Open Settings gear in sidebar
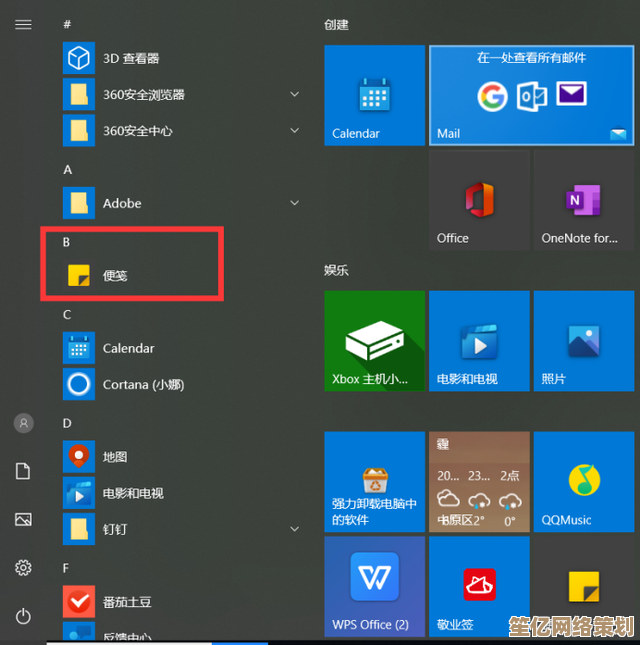Viewport: 640px width, 645px height. [x=23, y=568]
